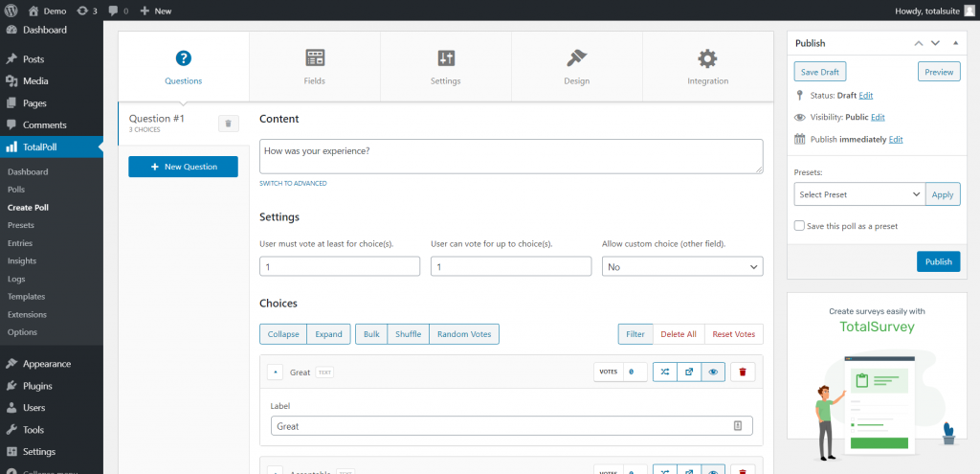
Task: Switch to the Design tab
Action: pos(577,66)
